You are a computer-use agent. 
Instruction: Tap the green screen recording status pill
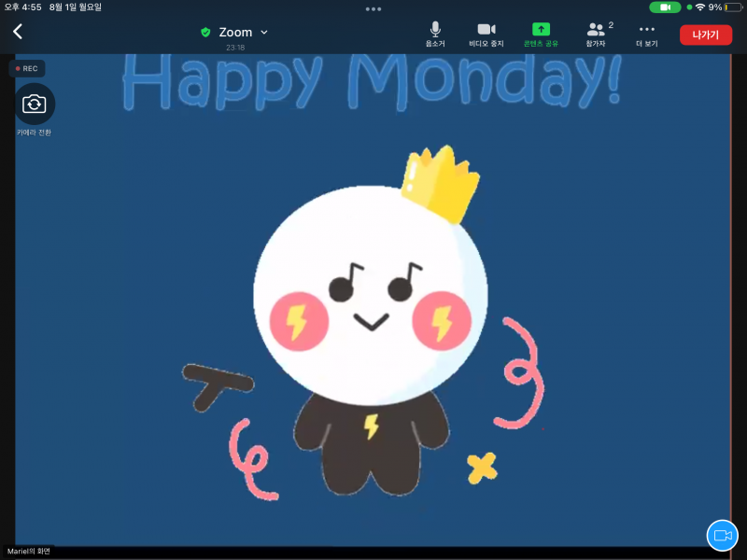point(665,7)
